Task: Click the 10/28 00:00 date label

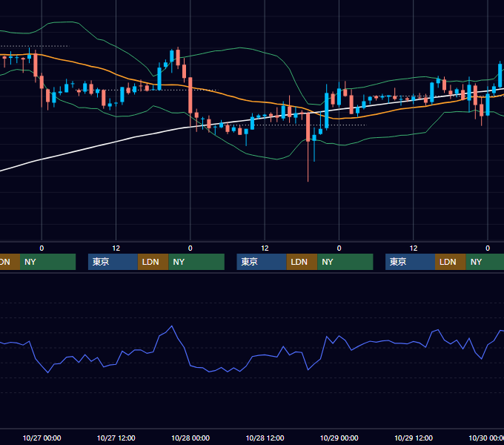Action: click(x=190, y=438)
